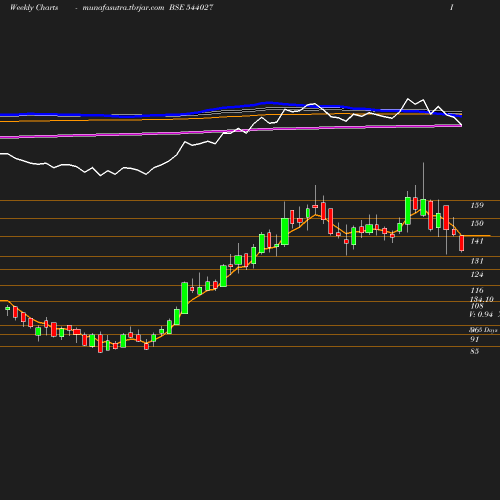
Task: Select the 116 price level label
Action: point(477,290)
